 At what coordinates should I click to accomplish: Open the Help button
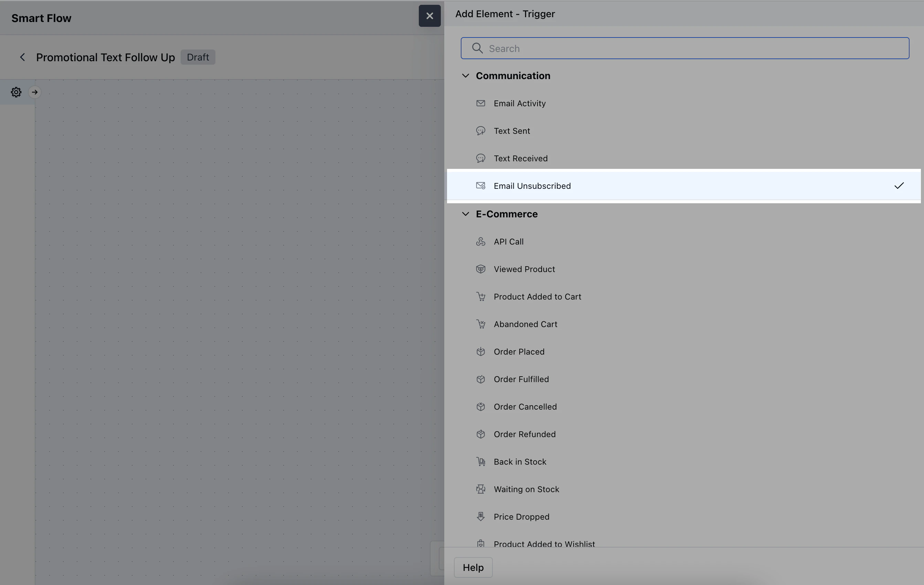tap(473, 567)
